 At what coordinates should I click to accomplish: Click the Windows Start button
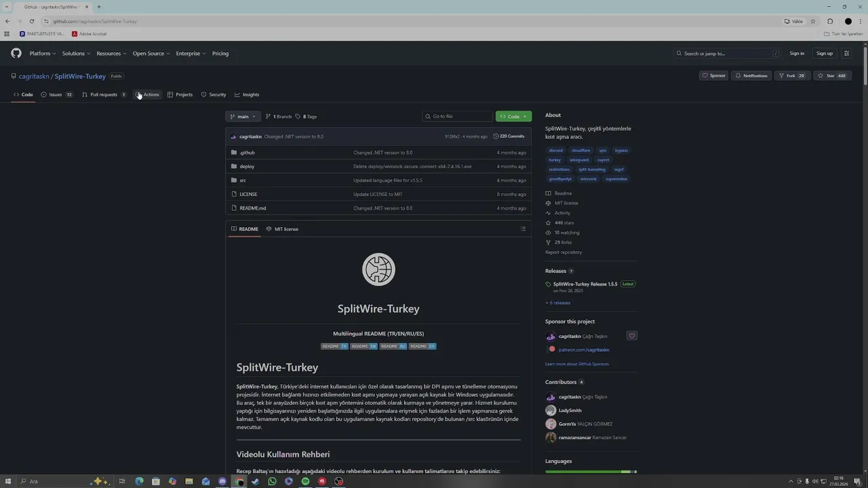(7, 481)
